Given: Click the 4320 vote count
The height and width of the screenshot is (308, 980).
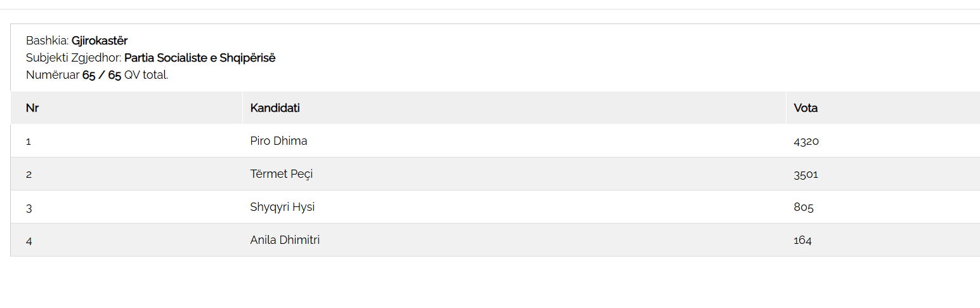Looking at the screenshot, I should [806, 141].
